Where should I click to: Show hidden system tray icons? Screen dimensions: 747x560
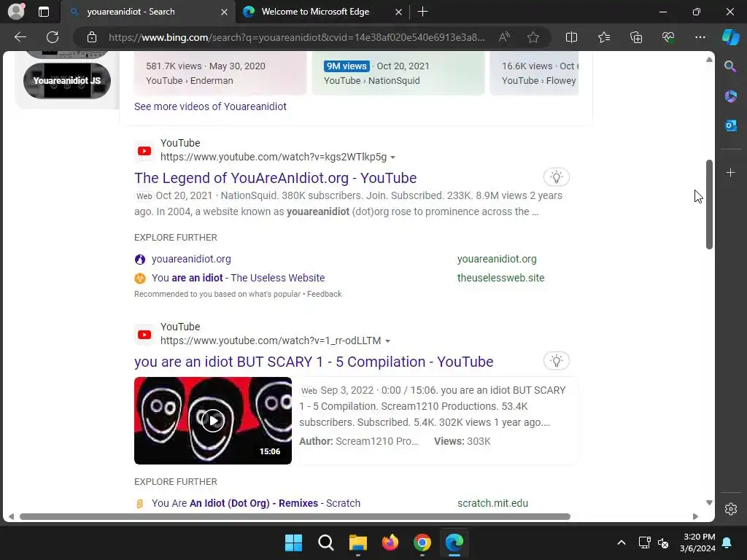pyautogui.click(x=622, y=542)
